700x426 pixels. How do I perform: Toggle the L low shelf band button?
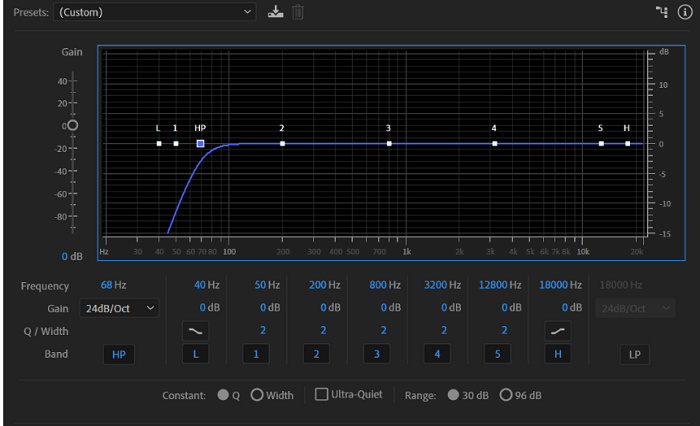(196, 354)
